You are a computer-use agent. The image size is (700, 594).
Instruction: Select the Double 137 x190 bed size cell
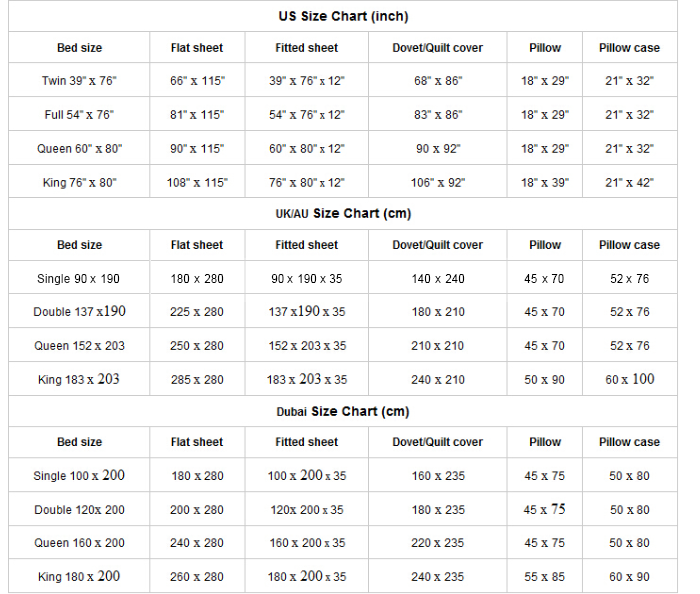(79, 312)
